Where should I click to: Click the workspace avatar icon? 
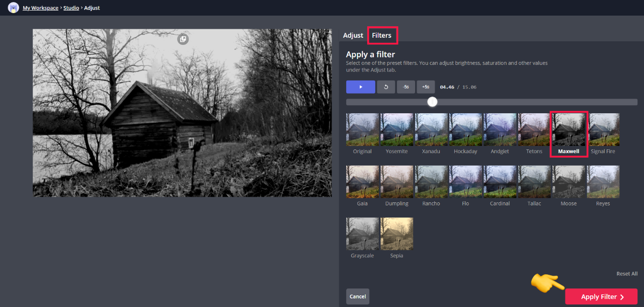click(x=13, y=8)
